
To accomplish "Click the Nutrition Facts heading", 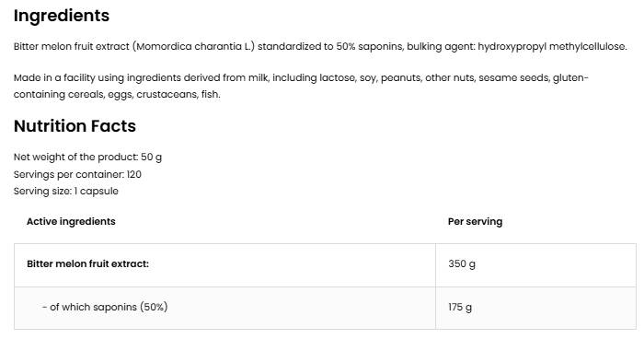I will (x=75, y=126).
